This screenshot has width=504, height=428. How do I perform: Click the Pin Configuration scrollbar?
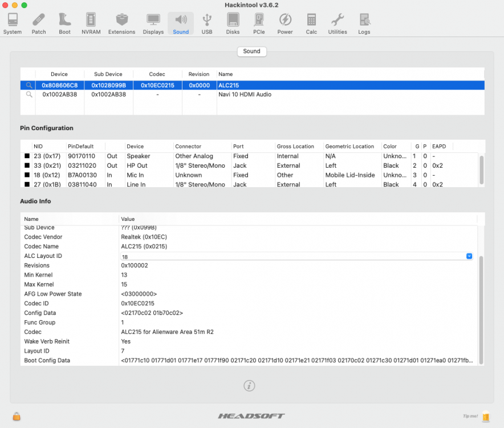[481, 170]
